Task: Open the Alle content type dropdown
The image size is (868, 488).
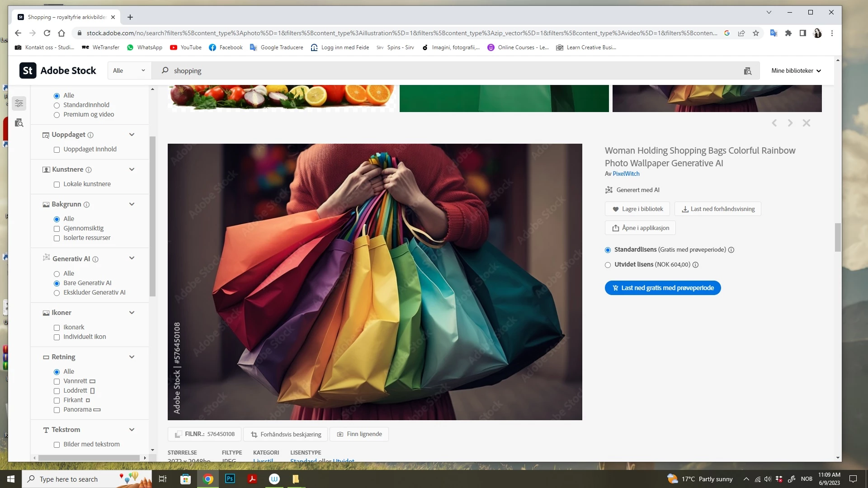Action: [129, 70]
